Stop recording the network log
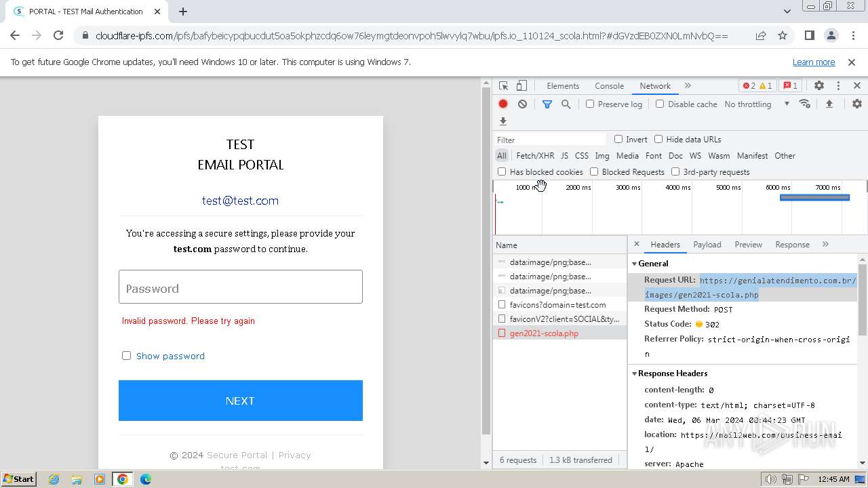The height and width of the screenshot is (488, 868). pyautogui.click(x=503, y=104)
